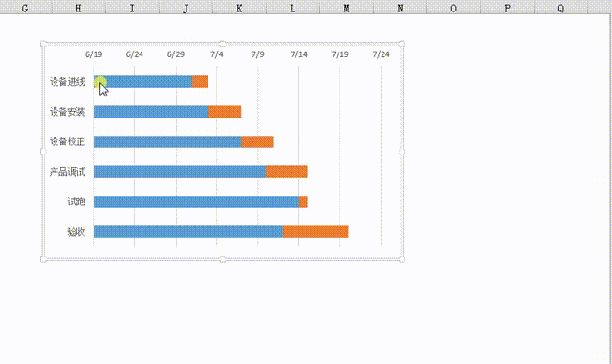Select column H header

pyautogui.click(x=78, y=8)
